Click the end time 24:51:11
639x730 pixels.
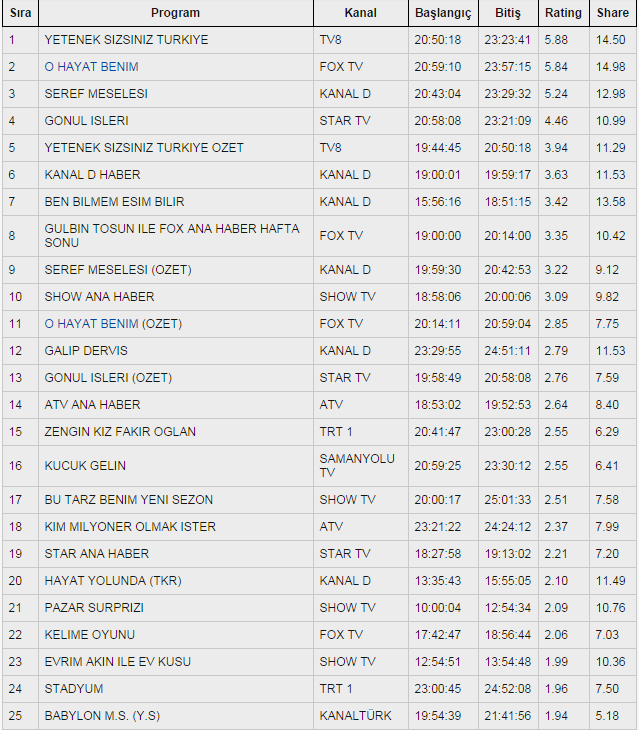[507, 351]
